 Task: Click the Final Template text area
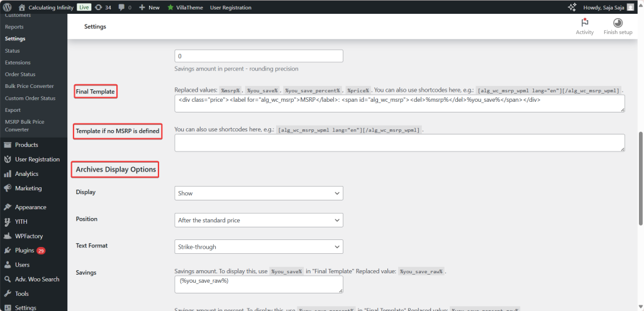pos(399,104)
